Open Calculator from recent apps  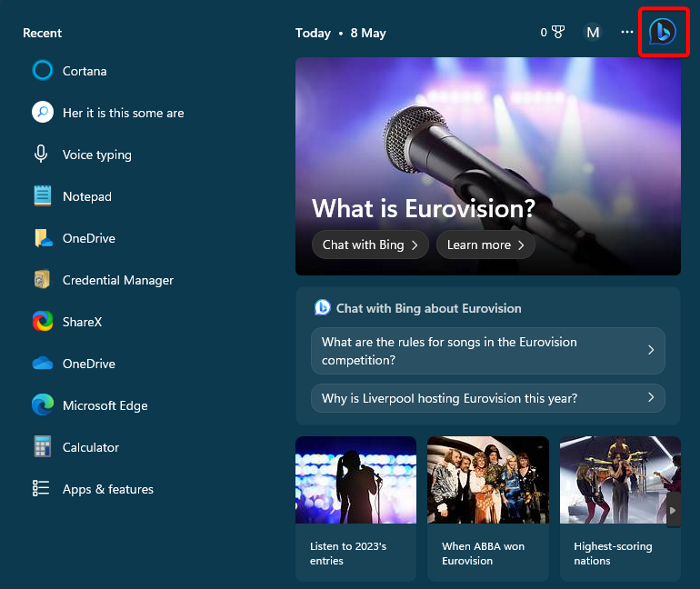pyautogui.click(x=76, y=447)
